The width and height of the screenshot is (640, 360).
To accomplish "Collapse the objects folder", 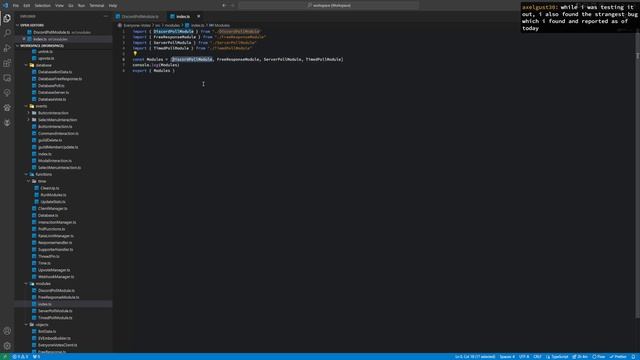I will 42,325.
